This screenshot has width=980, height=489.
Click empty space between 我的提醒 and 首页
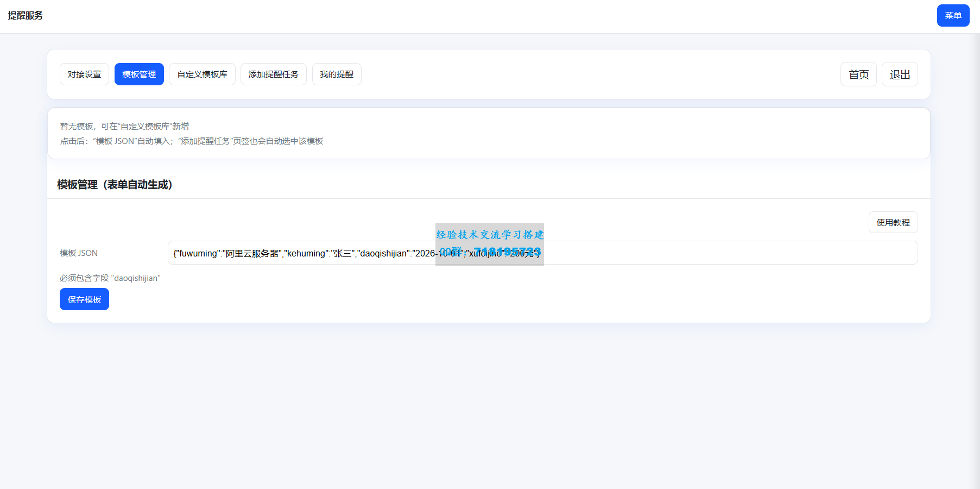tap(597, 74)
